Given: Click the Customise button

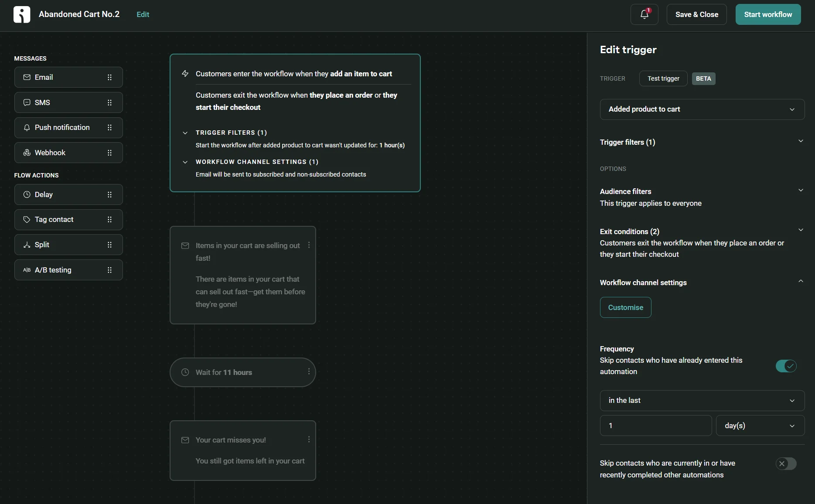Looking at the screenshot, I should click(x=625, y=307).
